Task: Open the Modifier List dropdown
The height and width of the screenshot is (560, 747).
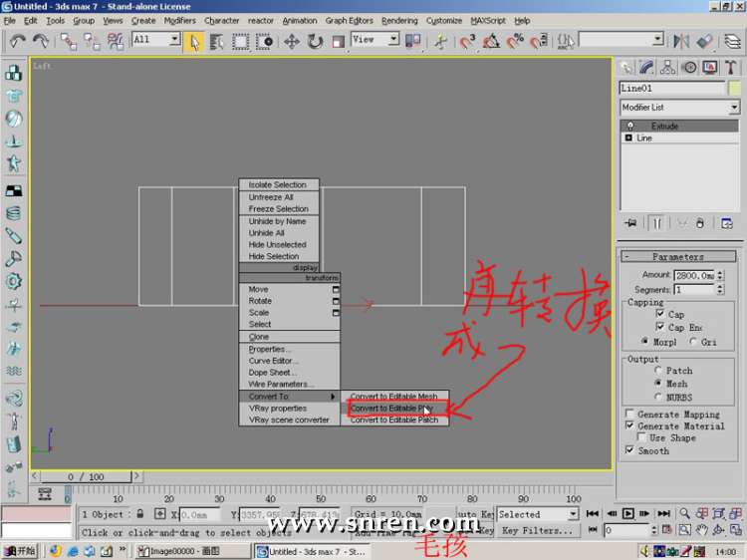Action: point(679,108)
